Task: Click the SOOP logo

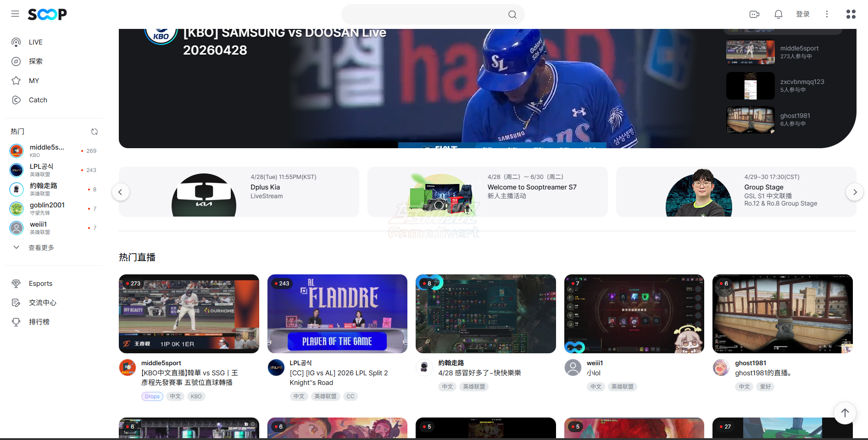Action: (47, 14)
